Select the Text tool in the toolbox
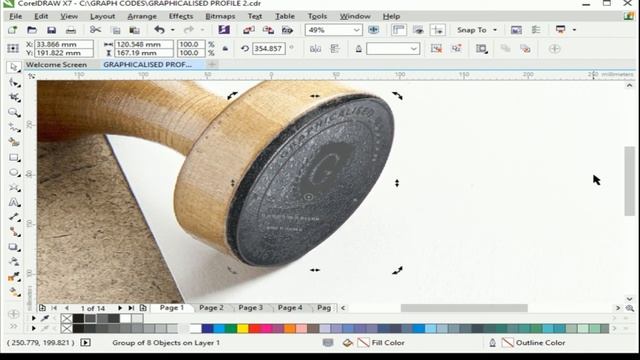Image resolution: width=640 pixels, height=360 pixels. [x=14, y=202]
